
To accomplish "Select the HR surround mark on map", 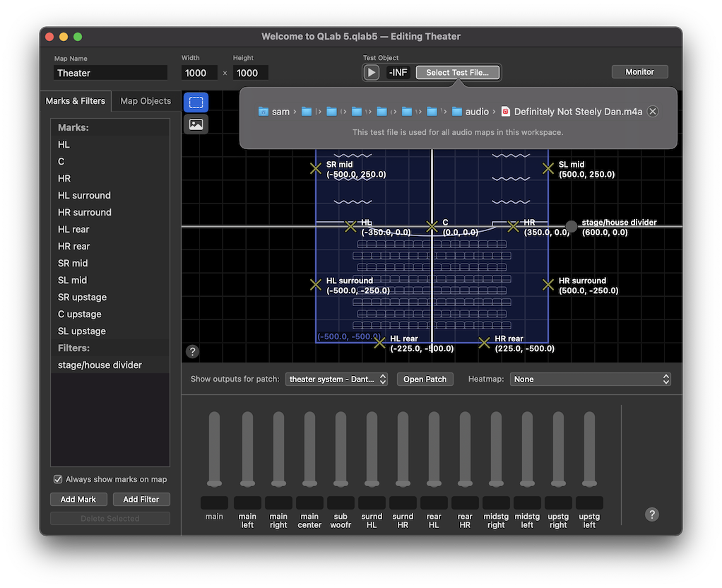I will [x=548, y=284].
